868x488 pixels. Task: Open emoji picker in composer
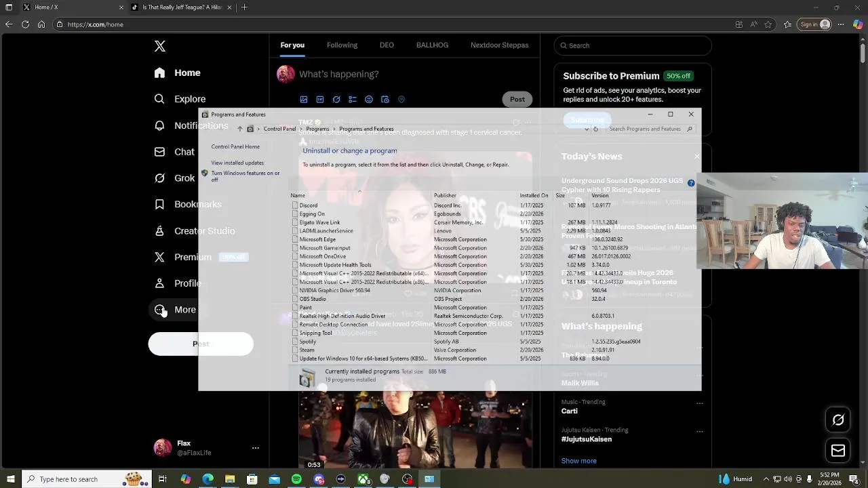click(x=369, y=100)
